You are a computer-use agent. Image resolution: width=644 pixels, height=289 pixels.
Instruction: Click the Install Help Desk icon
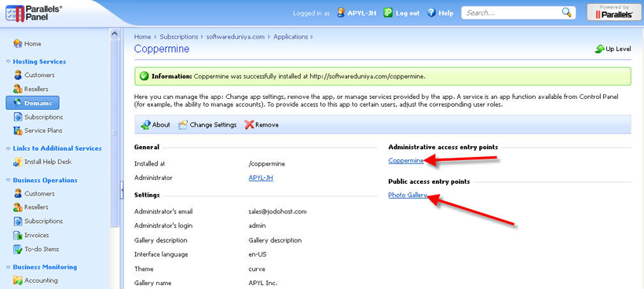[17, 162]
